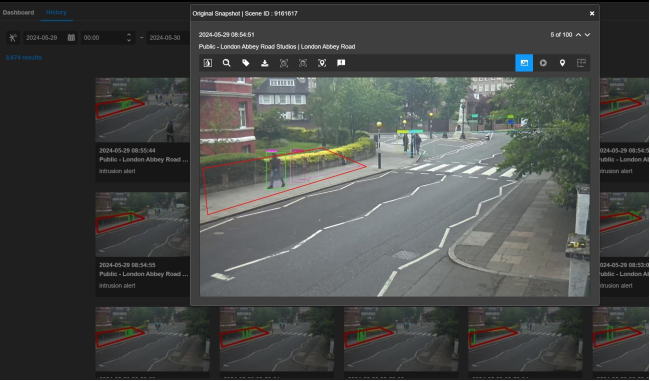Open the calendar picker icon for start date
Image resolution: width=650 pixels, height=381 pixels.
click(71, 38)
